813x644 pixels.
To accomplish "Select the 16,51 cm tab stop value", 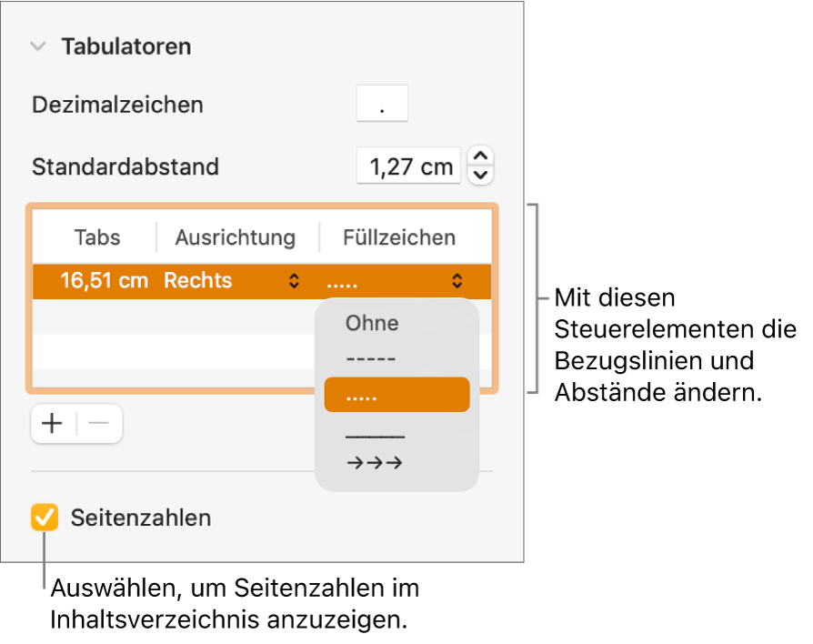I will (104, 280).
